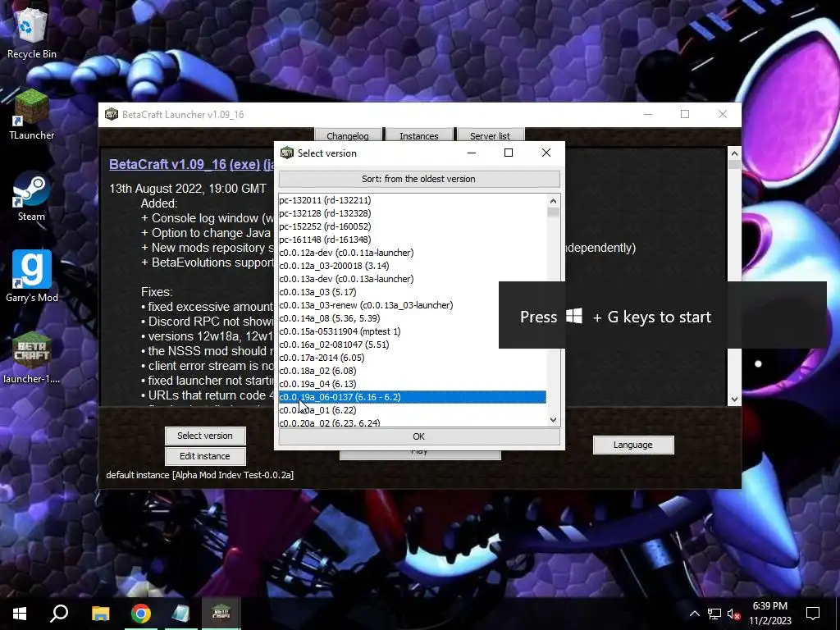
Task: Click version list scrollbar down arrow
Action: 554,420
